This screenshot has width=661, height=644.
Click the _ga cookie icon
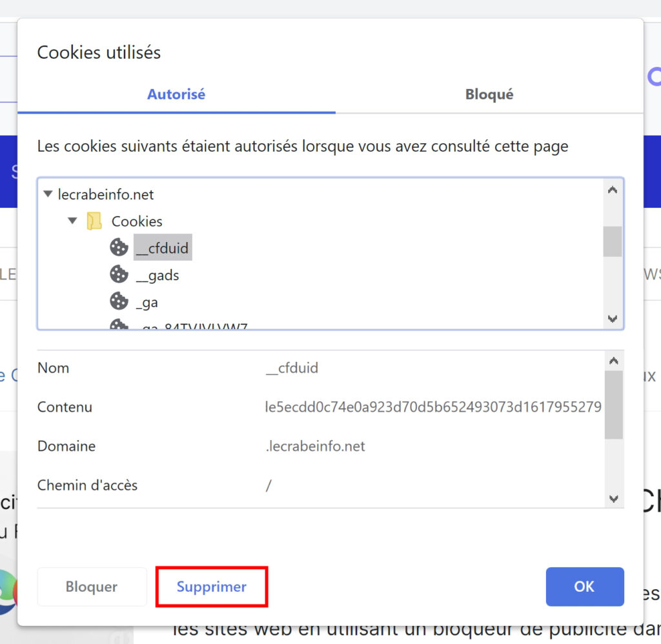tap(119, 301)
